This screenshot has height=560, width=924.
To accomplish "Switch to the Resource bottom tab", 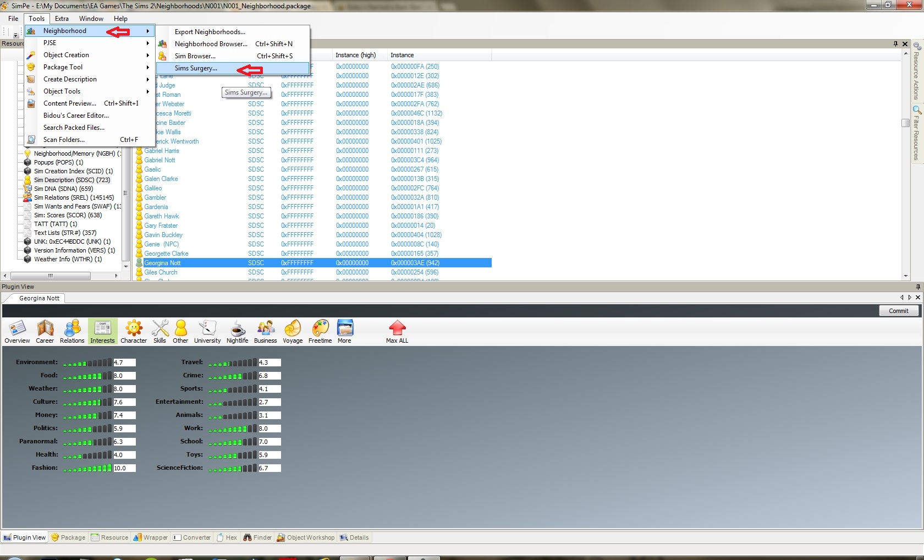I will tap(109, 537).
